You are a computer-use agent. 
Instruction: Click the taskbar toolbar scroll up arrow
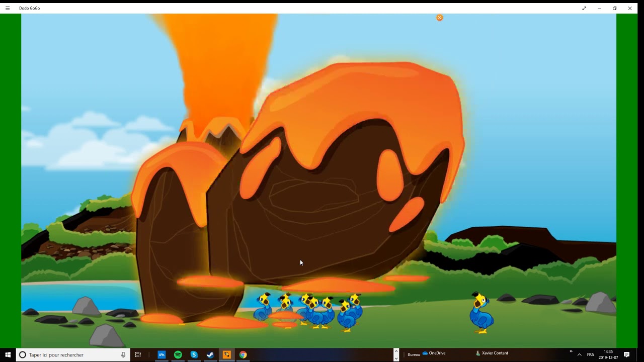(x=396, y=351)
